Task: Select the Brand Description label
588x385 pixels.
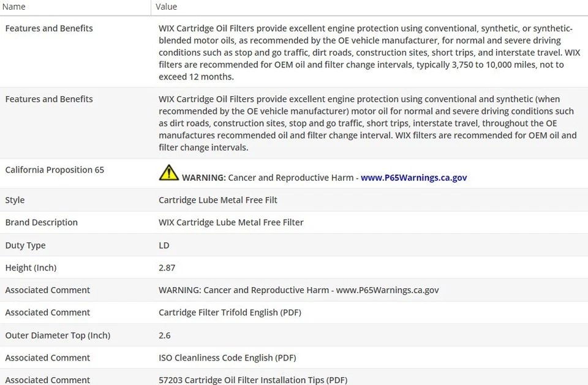Action: pyautogui.click(x=41, y=223)
